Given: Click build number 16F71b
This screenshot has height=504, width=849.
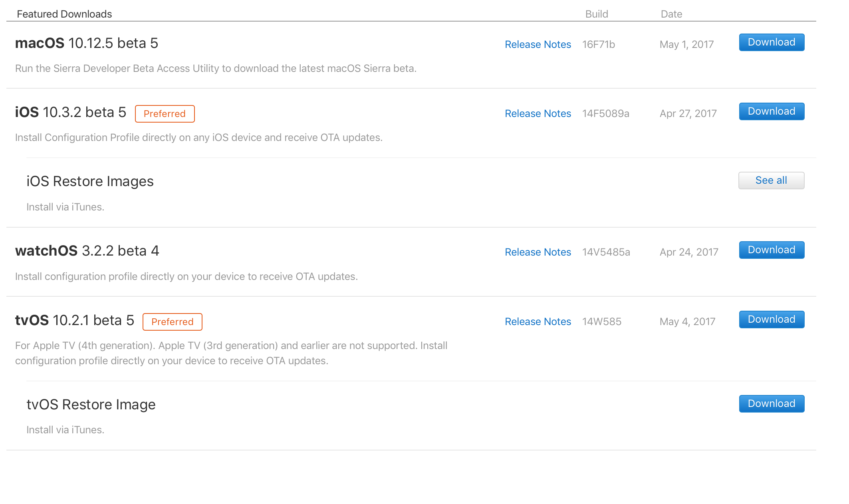Looking at the screenshot, I should [x=599, y=44].
